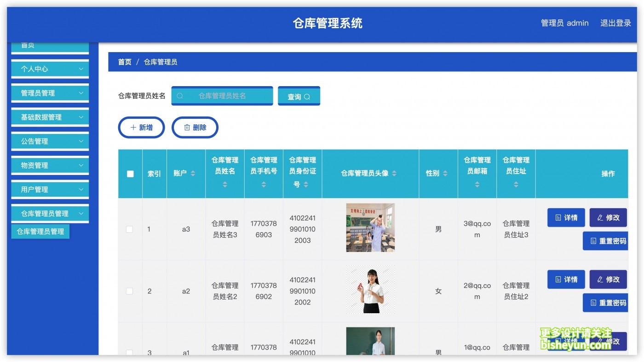The image size is (644, 362).
Task: Click the 查询 search button
Action: click(x=299, y=96)
